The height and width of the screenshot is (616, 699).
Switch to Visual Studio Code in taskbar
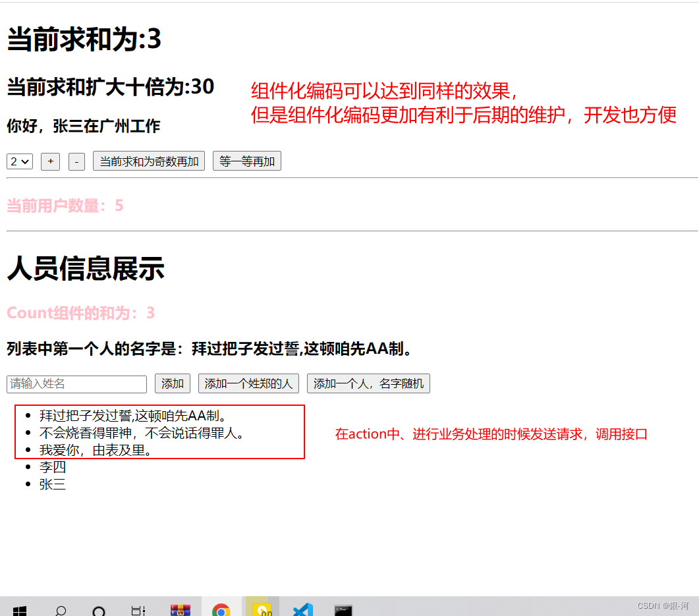(x=303, y=609)
